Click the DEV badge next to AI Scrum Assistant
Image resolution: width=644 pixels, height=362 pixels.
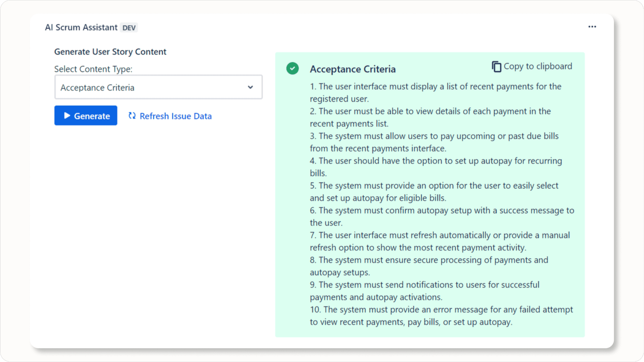pos(129,27)
